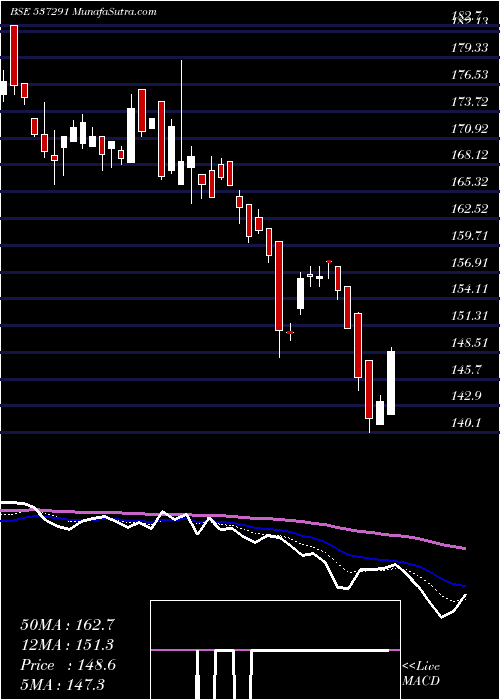Image resolution: width=500 pixels, height=700 pixels.
Task: Click the blue 12MA line end
Action: coord(464,585)
